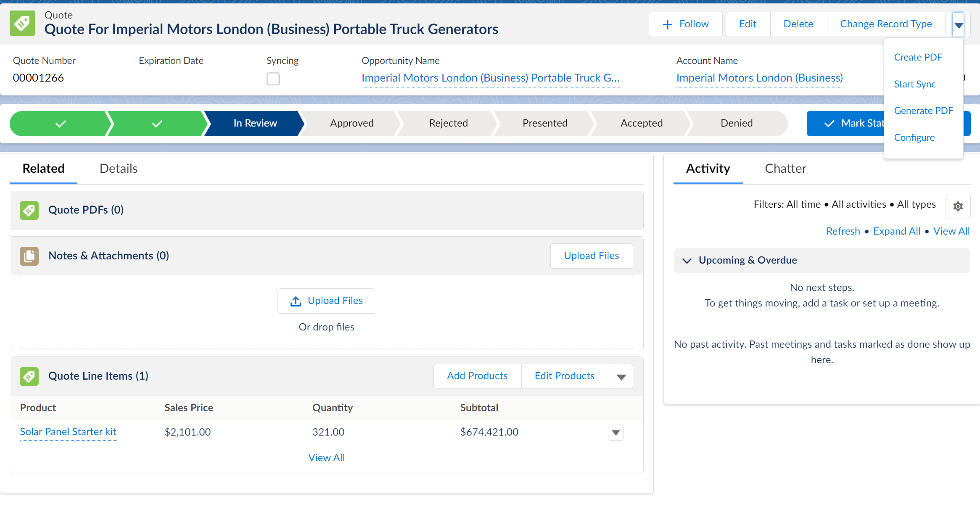Click the green Quote record icon in header
The width and height of the screenshot is (980, 523).
22,24
